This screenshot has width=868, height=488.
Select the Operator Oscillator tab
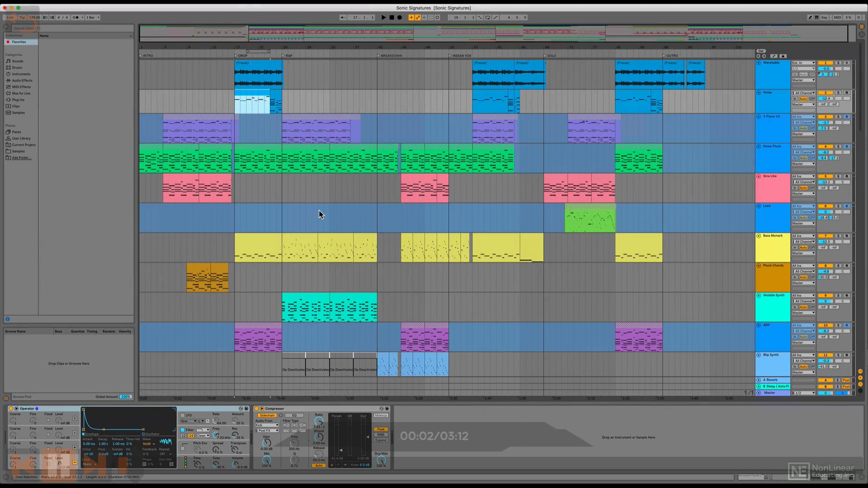pos(152,434)
